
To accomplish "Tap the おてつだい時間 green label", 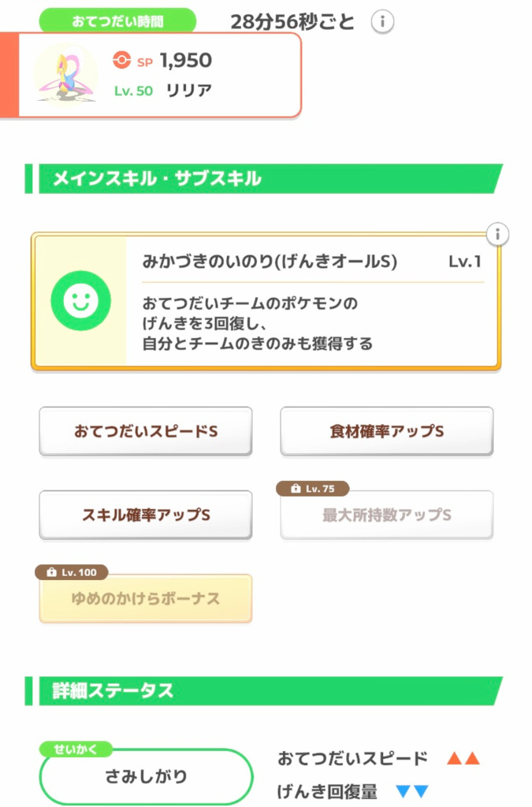I will pos(117,20).
